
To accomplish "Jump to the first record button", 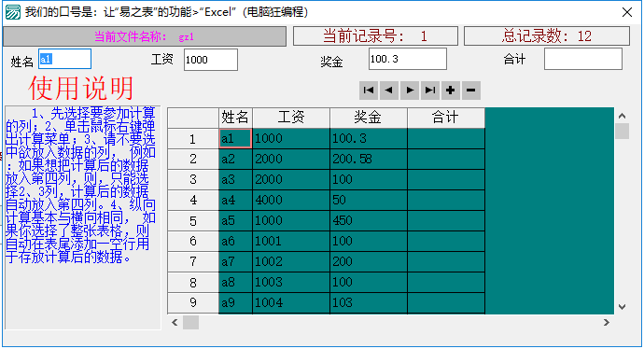I will tap(369, 90).
